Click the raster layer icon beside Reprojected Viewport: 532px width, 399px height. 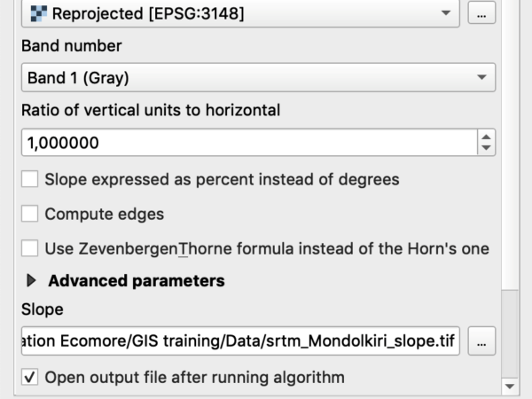pos(38,14)
